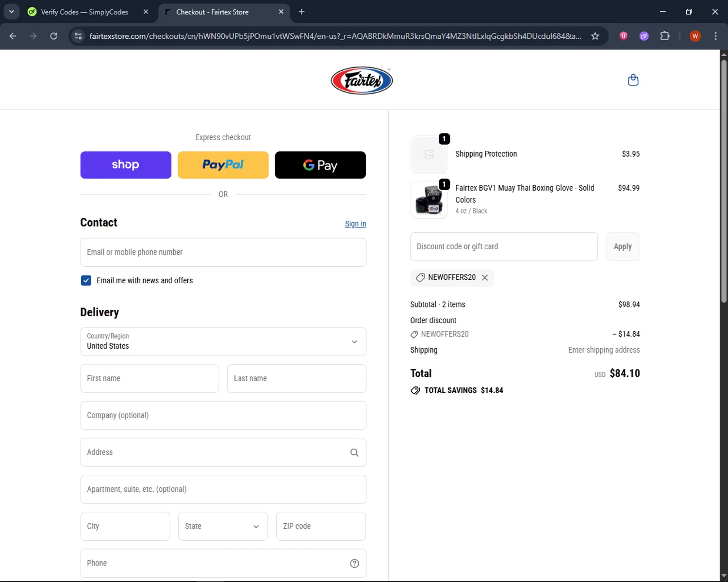Open the tab search dropdown arrow
Viewport: 728px width, 582px height.
pyautogui.click(x=11, y=12)
